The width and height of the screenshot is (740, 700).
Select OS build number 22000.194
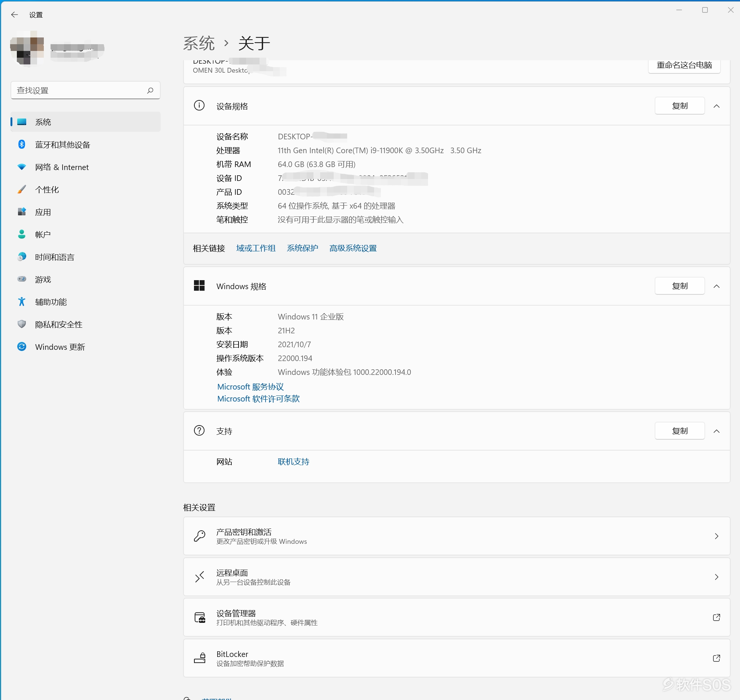click(x=295, y=358)
